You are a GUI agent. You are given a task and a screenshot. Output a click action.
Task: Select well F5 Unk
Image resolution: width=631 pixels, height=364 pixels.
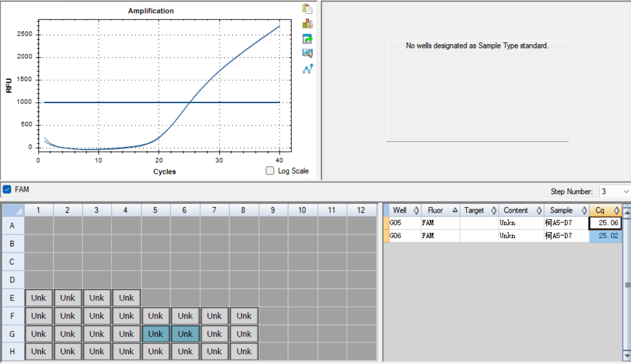coord(156,316)
